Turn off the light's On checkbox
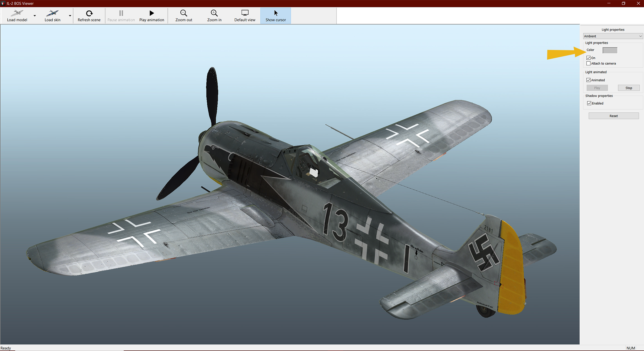This screenshot has width=644, height=351. [x=588, y=58]
